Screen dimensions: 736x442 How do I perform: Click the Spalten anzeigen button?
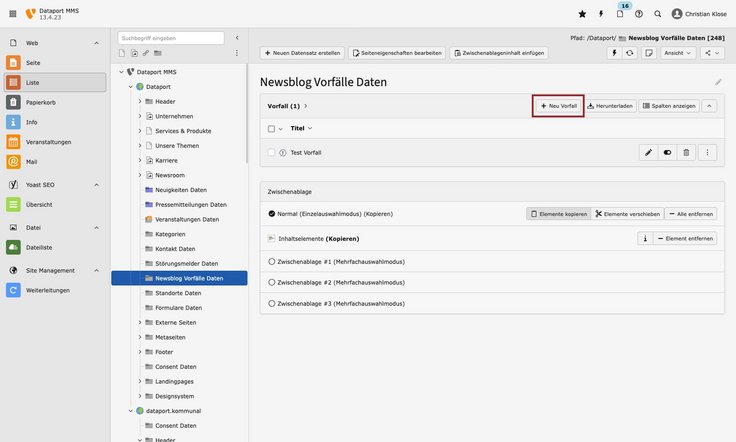(668, 105)
